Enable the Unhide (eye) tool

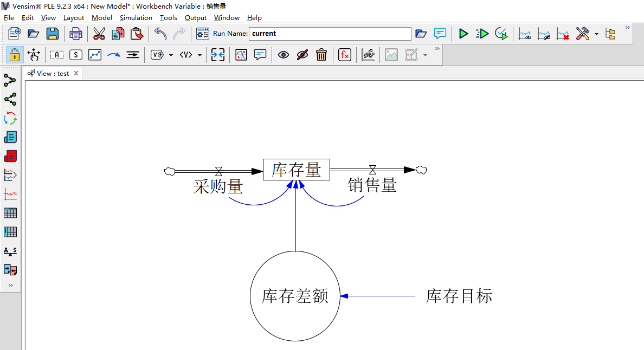tap(283, 55)
